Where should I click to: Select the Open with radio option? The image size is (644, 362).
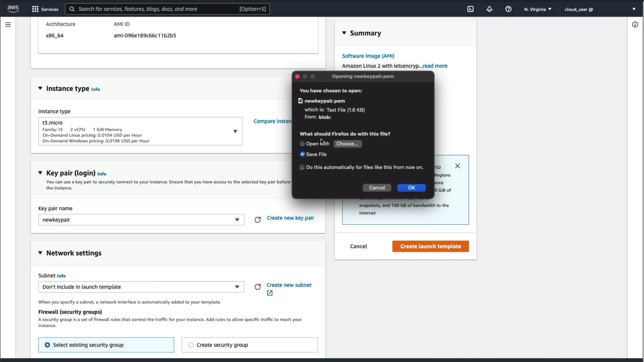pyautogui.click(x=302, y=144)
